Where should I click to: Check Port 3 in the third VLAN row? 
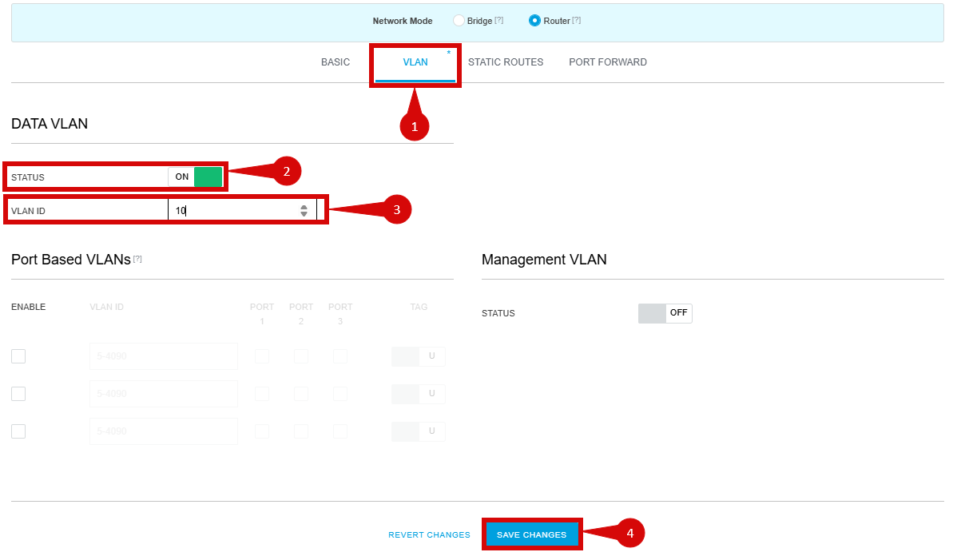click(340, 432)
